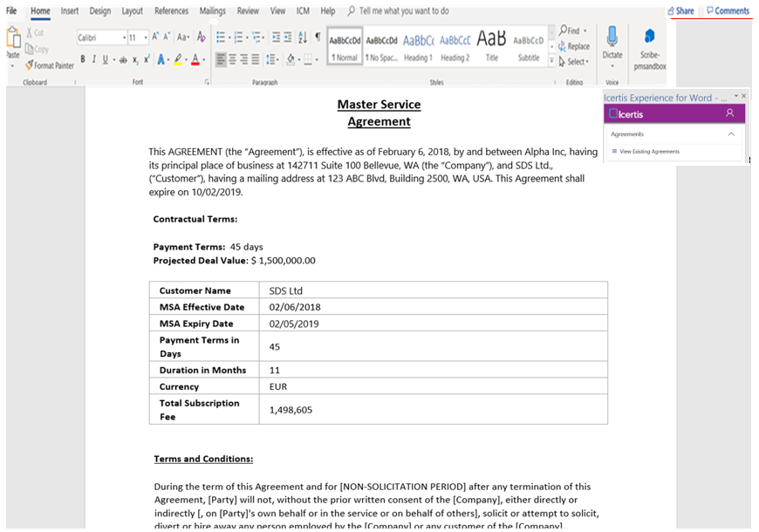This screenshot has width=759, height=532.
Task: Click View Existing Agreements link
Action: [x=649, y=152]
